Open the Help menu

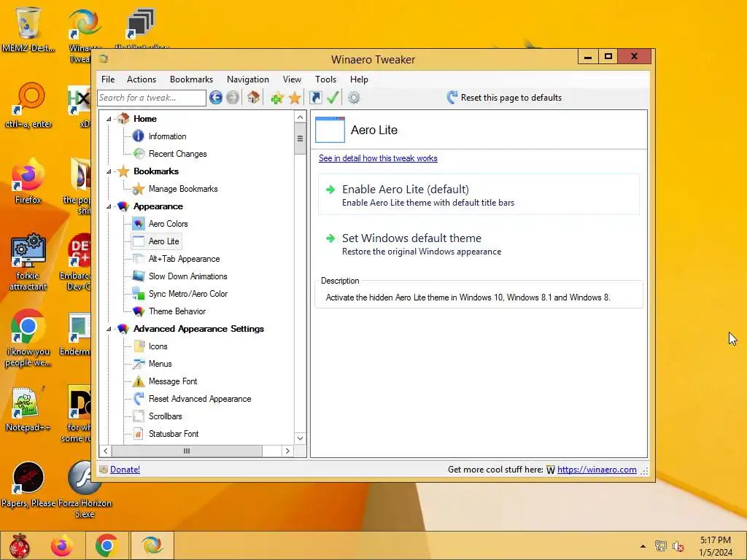[x=359, y=79]
